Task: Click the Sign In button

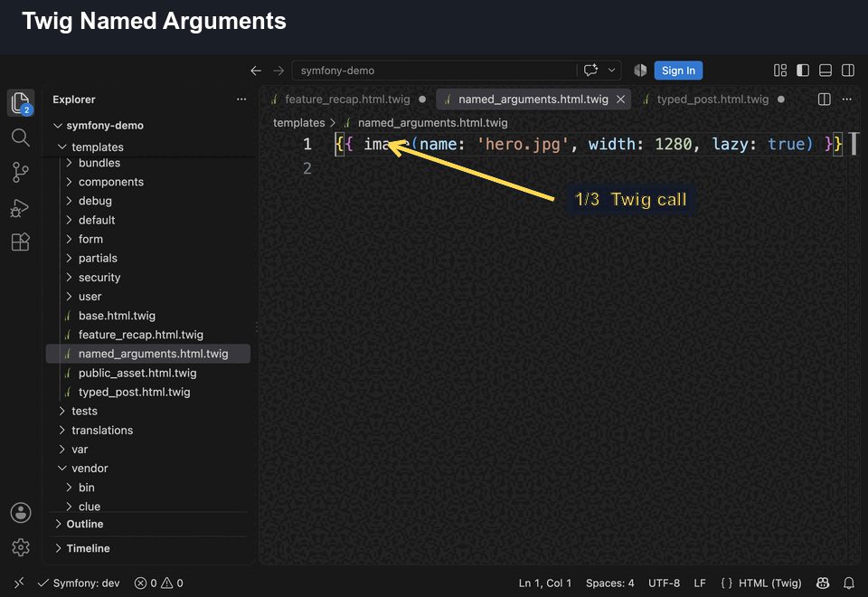Action: click(678, 71)
